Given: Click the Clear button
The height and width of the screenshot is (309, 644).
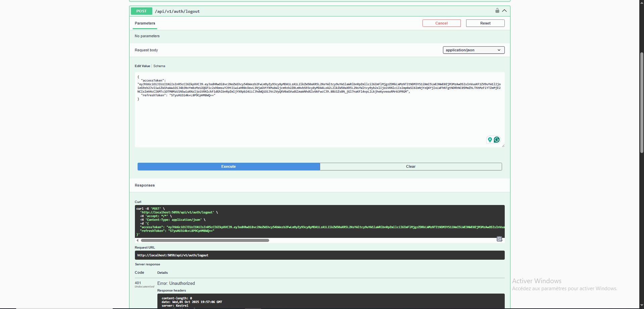Looking at the screenshot, I should 411,166.
